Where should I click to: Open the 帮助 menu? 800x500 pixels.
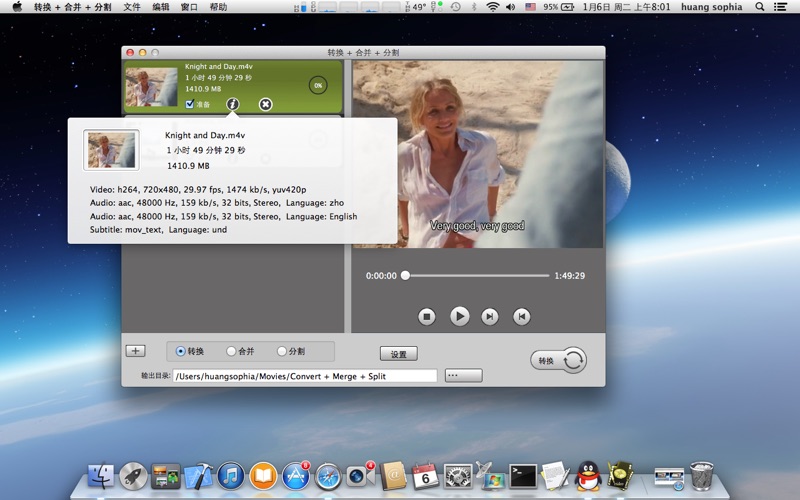pos(218,7)
